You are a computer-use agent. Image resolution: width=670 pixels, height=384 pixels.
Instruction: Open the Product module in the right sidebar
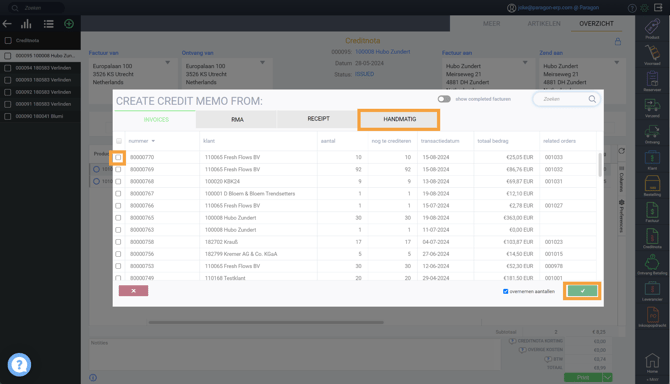(x=652, y=28)
